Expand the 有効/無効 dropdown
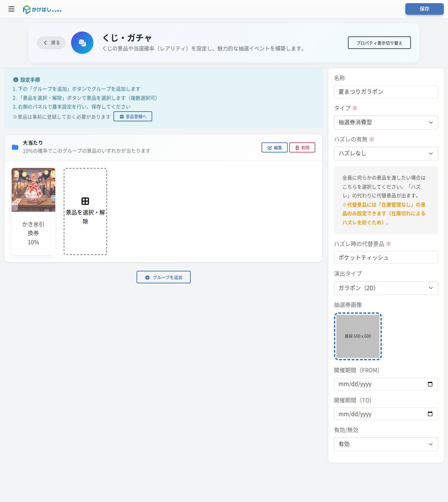 click(386, 444)
